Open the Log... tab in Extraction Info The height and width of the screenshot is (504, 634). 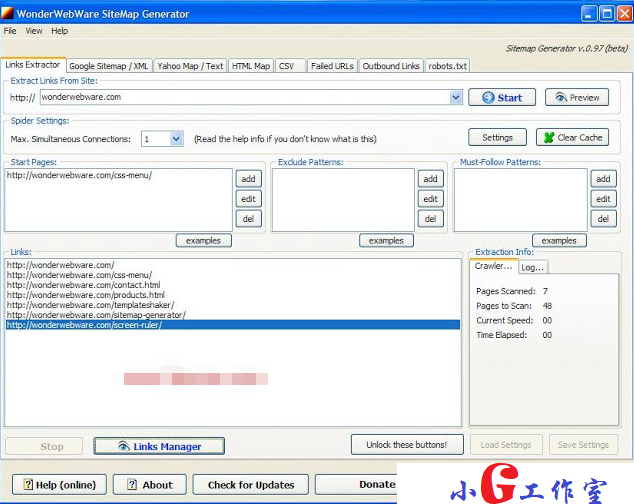click(532, 267)
